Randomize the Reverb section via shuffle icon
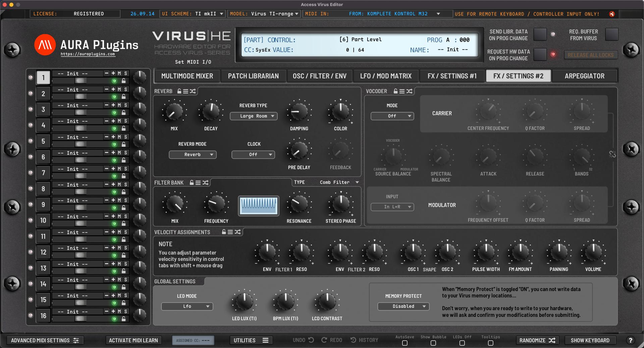The image size is (644, 348). coord(193,91)
